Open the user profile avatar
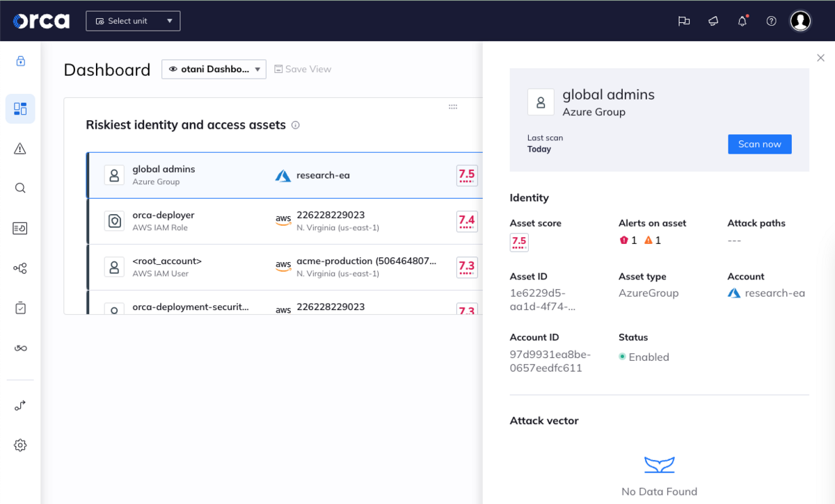 click(801, 21)
